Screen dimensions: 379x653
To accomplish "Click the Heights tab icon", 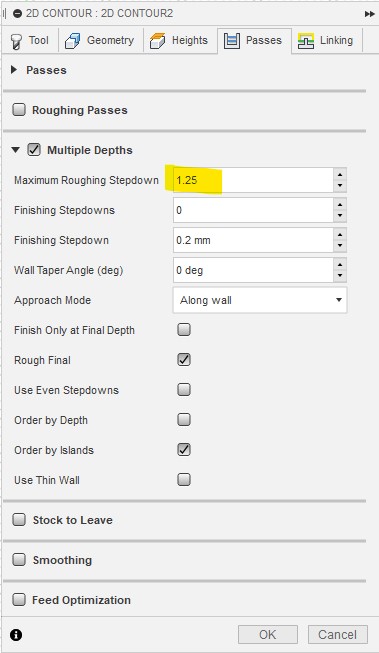I will pos(157,41).
